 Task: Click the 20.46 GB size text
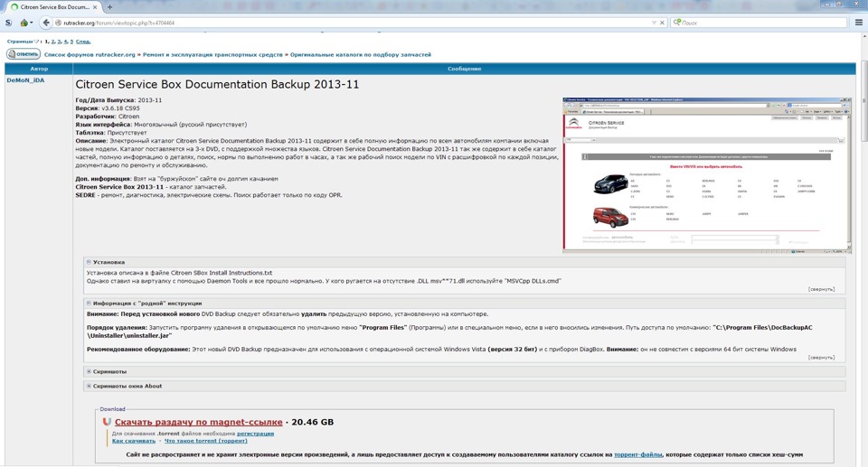tap(312, 422)
